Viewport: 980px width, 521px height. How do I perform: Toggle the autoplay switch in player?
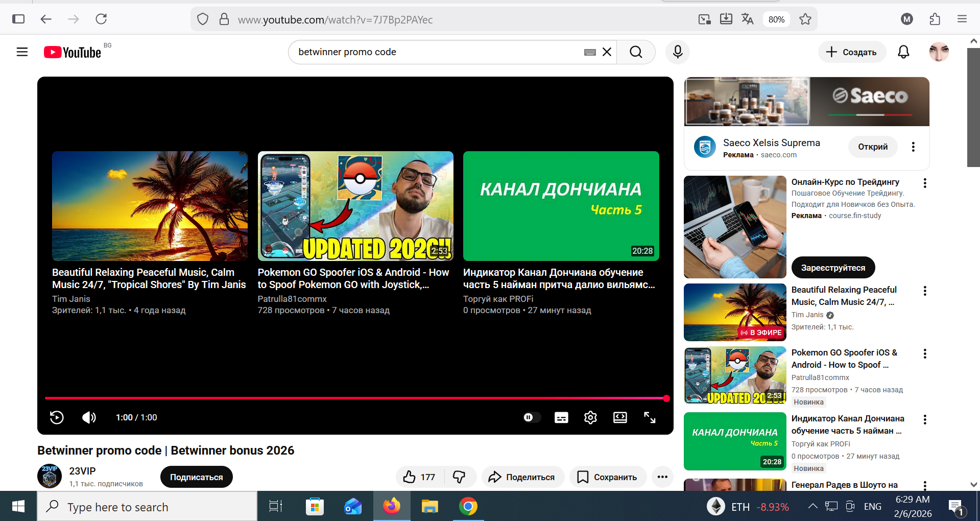coord(531,417)
